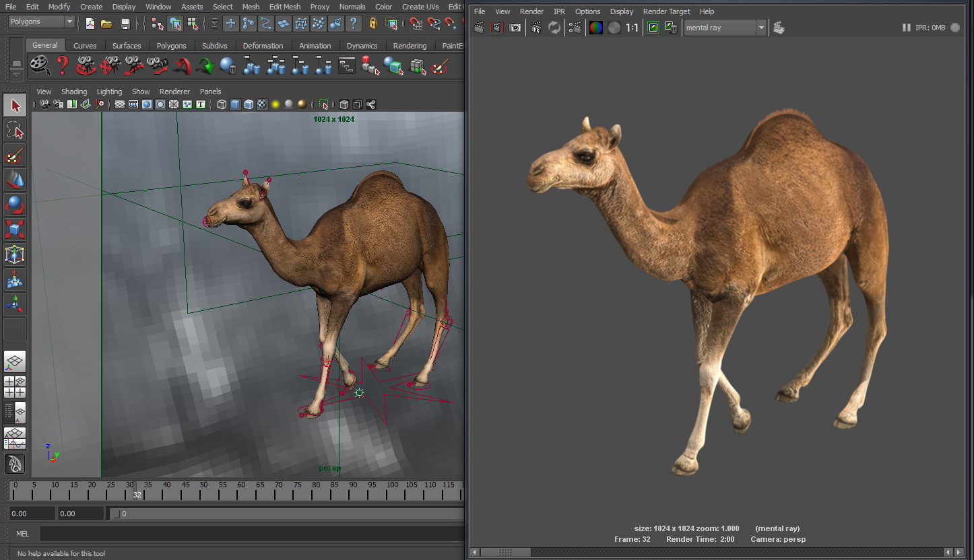This screenshot has width=974, height=560.
Task: Open the mental ray renderer dropdown
Action: pyautogui.click(x=725, y=28)
